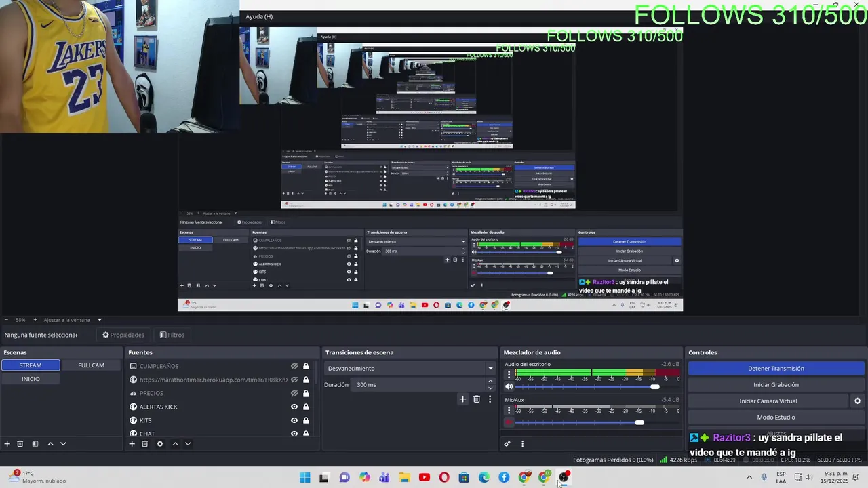This screenshot has width=868, height=488.
Task: Open audio mixer three-dot menu
Action: 522,444
